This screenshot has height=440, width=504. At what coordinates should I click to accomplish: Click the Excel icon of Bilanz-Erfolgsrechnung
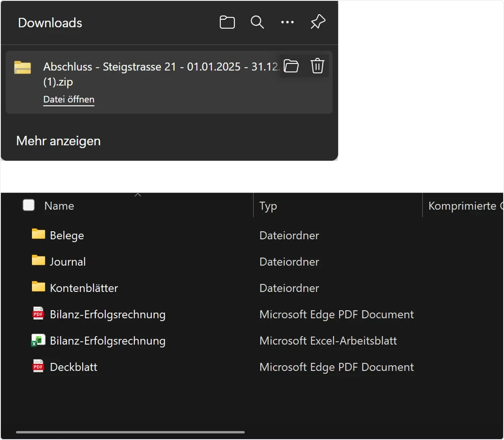tap(38, 340)
